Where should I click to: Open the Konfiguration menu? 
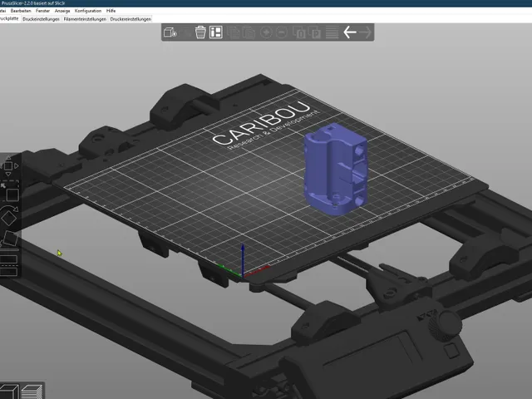coord(88,11)
